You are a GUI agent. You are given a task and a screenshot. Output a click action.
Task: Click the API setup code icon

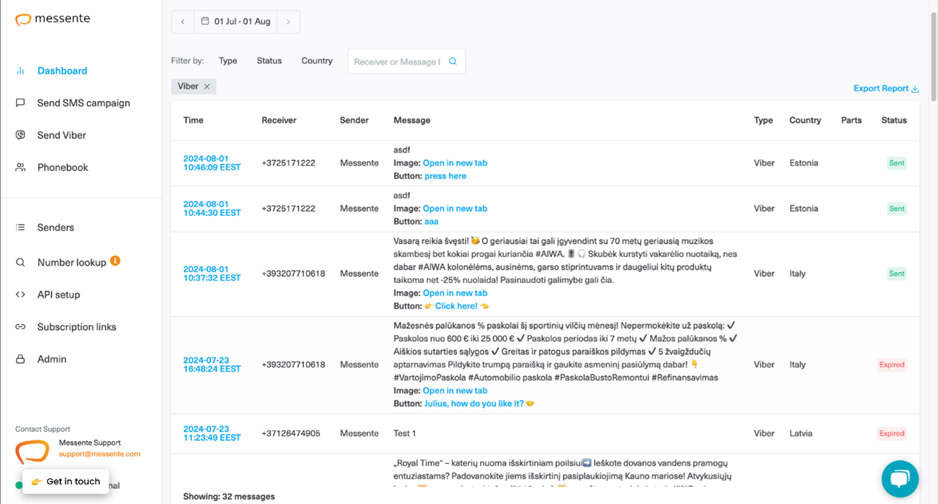coord(20,295)
